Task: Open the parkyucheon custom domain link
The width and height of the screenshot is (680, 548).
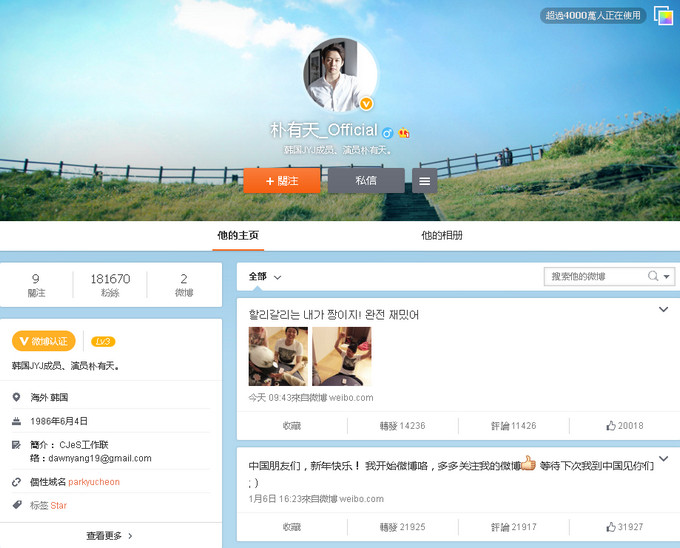Action: point(94,482)
